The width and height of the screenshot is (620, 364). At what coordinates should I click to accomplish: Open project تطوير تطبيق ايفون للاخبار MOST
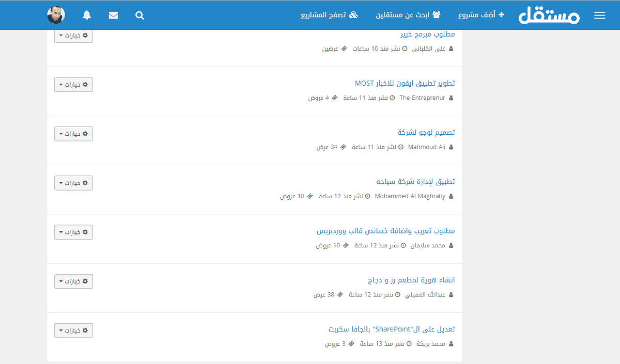pyautogui.click(x=405, y=83)
